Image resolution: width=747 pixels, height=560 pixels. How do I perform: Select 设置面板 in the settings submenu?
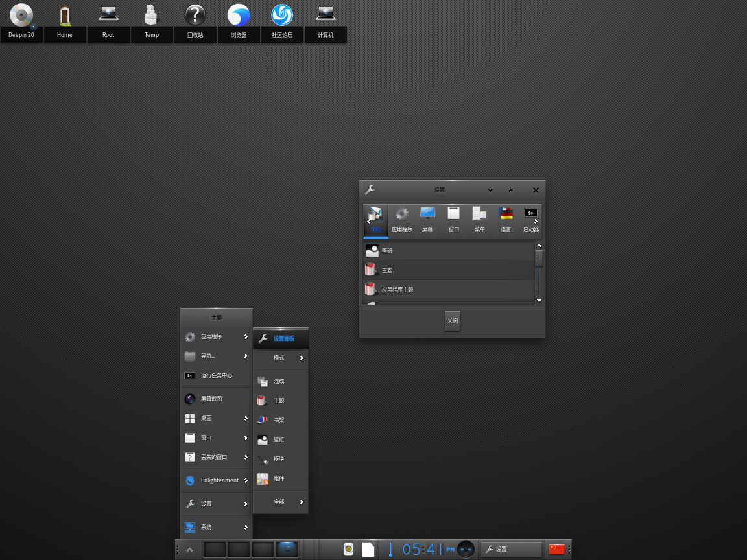pyautogui.click(x=280, y=338)
